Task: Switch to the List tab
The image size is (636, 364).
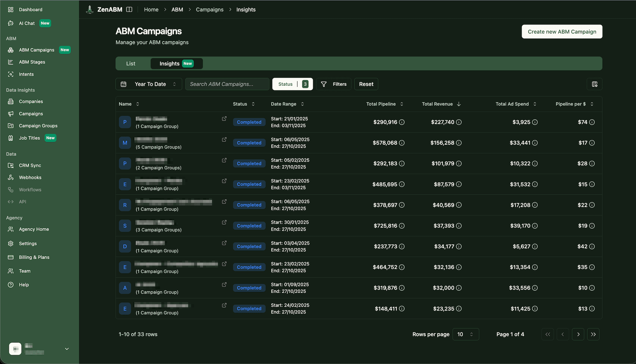Action: 131,63
